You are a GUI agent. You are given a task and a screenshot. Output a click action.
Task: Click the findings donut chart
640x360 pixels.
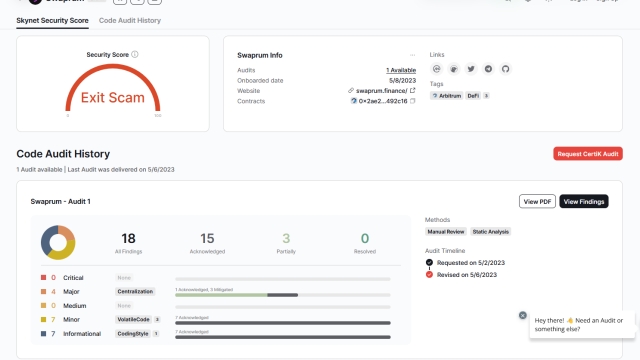[x=58, y=242]
